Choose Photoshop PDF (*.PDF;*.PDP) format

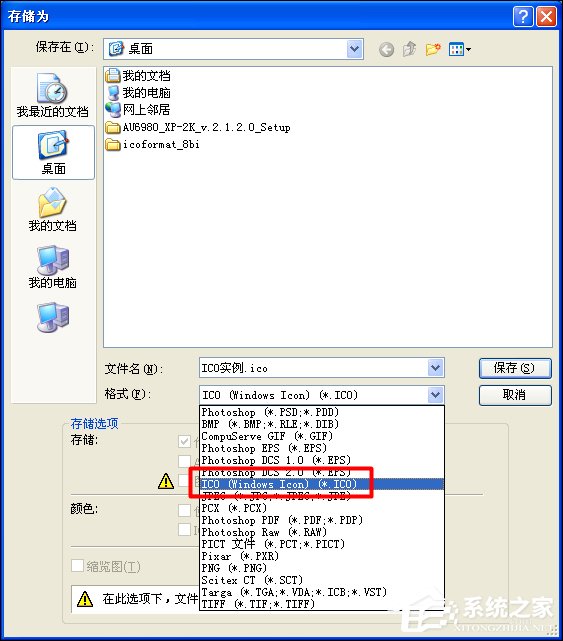pyautogui.click(x=321, y=520)
